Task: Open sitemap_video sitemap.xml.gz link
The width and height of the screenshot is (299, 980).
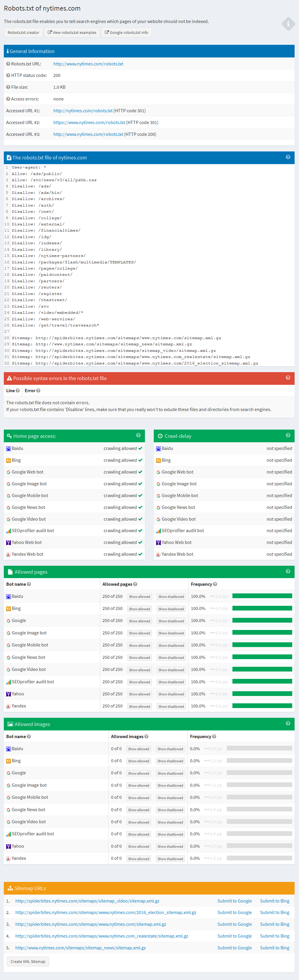Action: [87, 901]
